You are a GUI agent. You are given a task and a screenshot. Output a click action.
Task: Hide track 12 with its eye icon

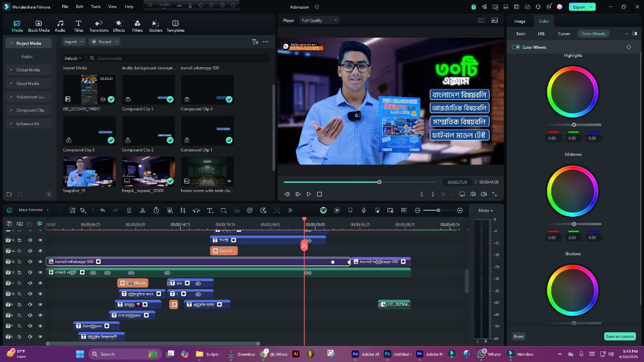[x=40, y=272]
